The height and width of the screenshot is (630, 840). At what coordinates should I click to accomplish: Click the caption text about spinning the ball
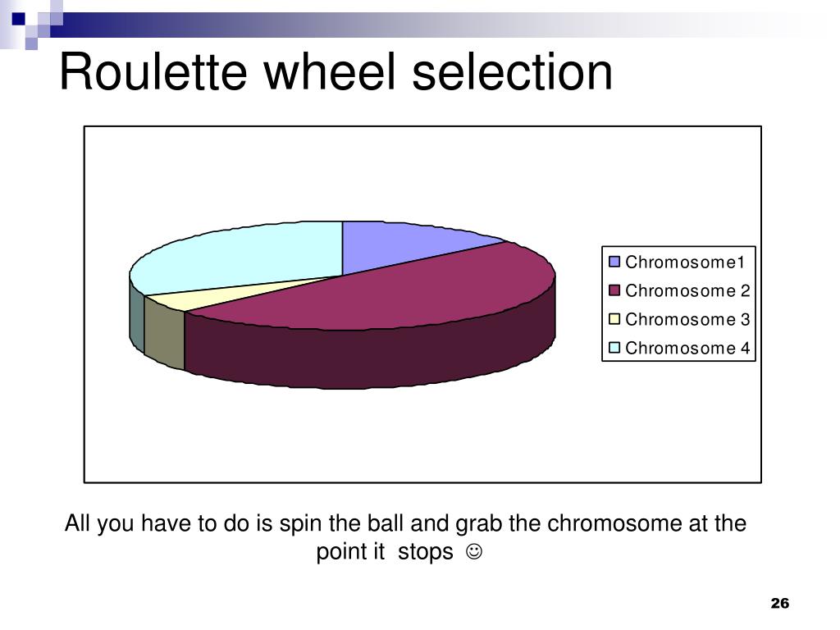pos(405,537)
